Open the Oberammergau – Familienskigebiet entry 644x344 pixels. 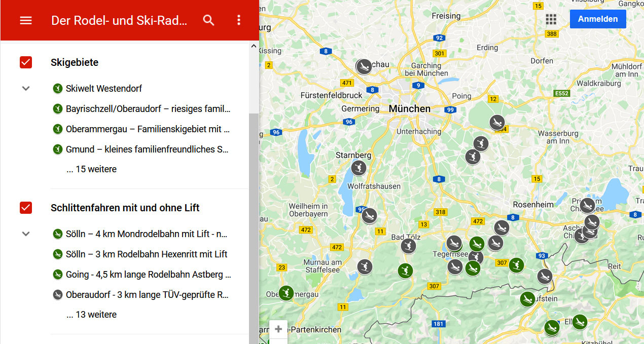[141, 129]
